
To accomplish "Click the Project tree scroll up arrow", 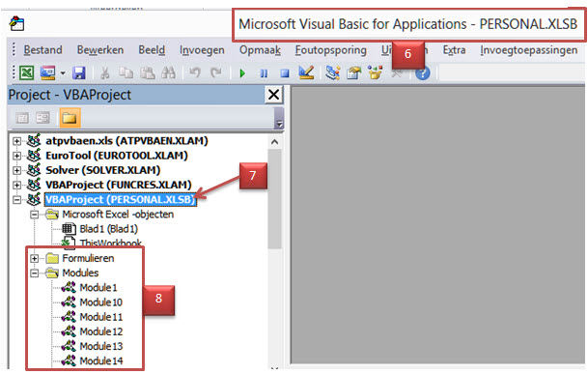I will tap(274, 142).
